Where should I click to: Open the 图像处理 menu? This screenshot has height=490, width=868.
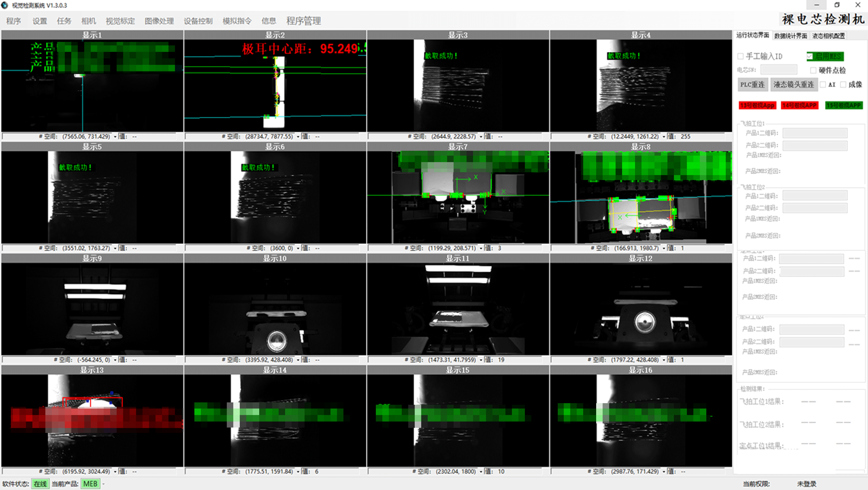[x=159, y=21]
